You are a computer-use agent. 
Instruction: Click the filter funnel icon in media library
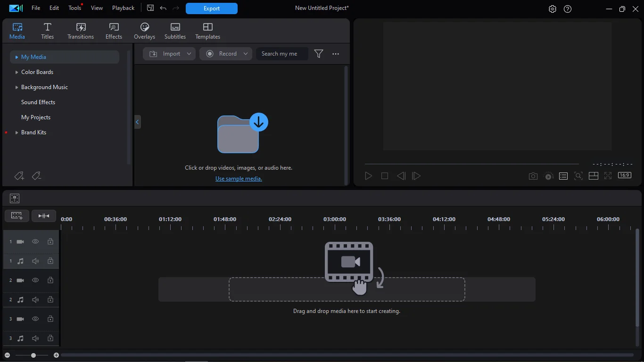tap(319, 54)
